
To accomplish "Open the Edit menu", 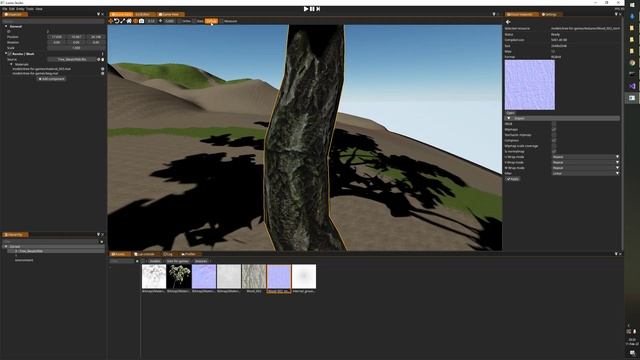I will pyautogui.click(x=12, y=9).
